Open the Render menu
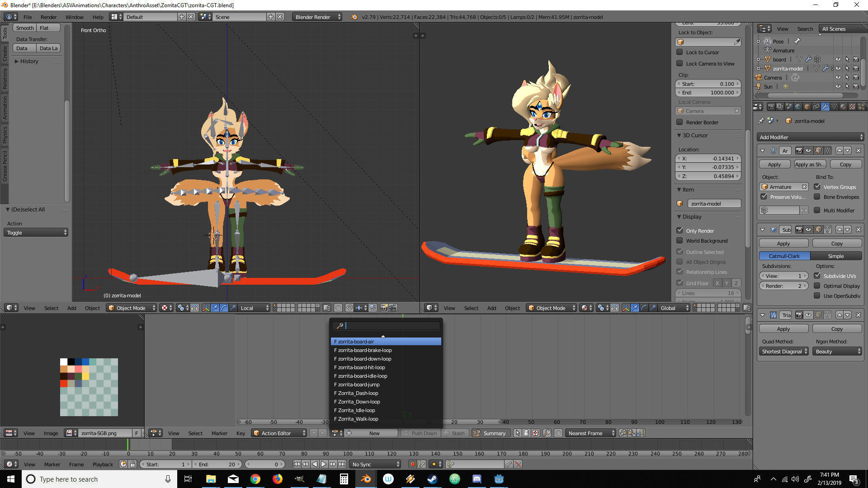 [48, 17]
